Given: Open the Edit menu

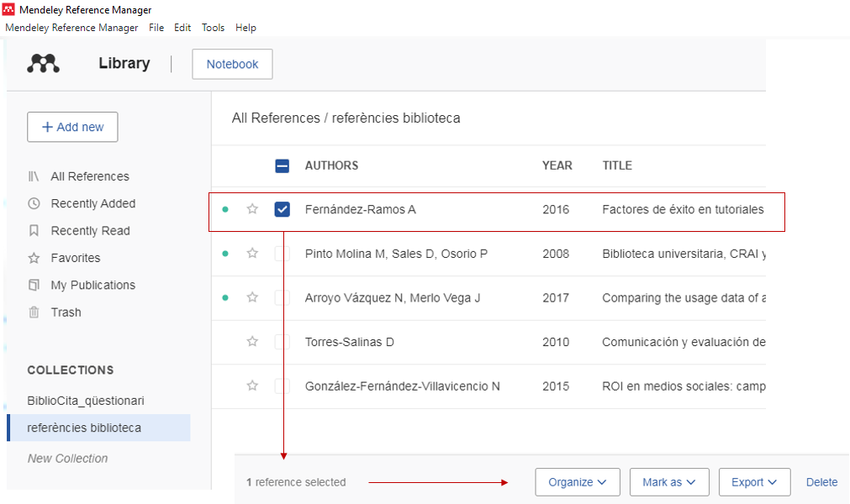Looking at the screenshot, I should coord(182,28).
